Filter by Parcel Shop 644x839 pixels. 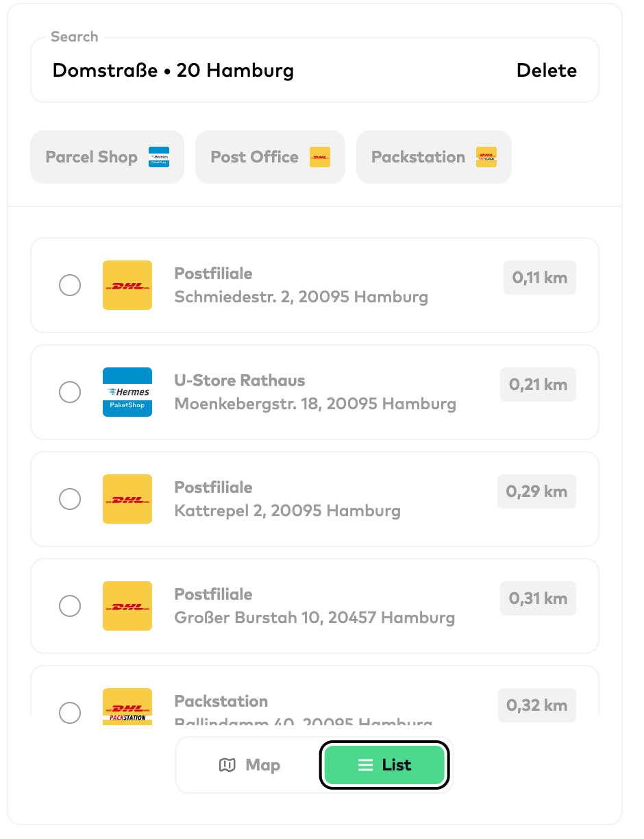(92, 157)
